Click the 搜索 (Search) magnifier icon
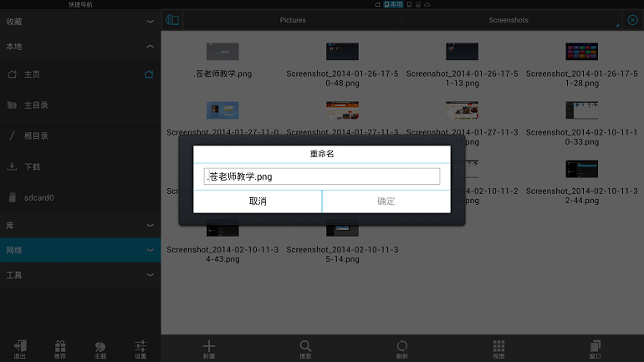This screenshot has height=362, width=644. [306, 347]
